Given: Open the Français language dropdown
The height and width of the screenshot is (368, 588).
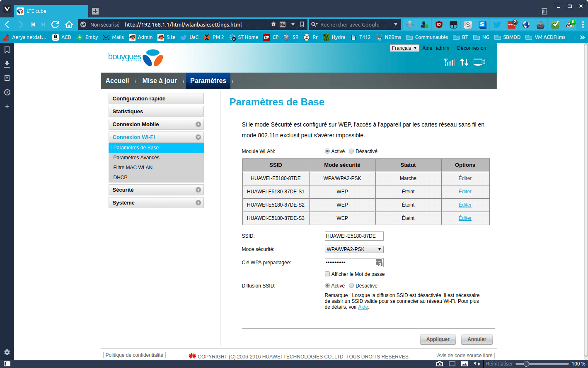Looking at the screenshot, I should tap(404, 48).
